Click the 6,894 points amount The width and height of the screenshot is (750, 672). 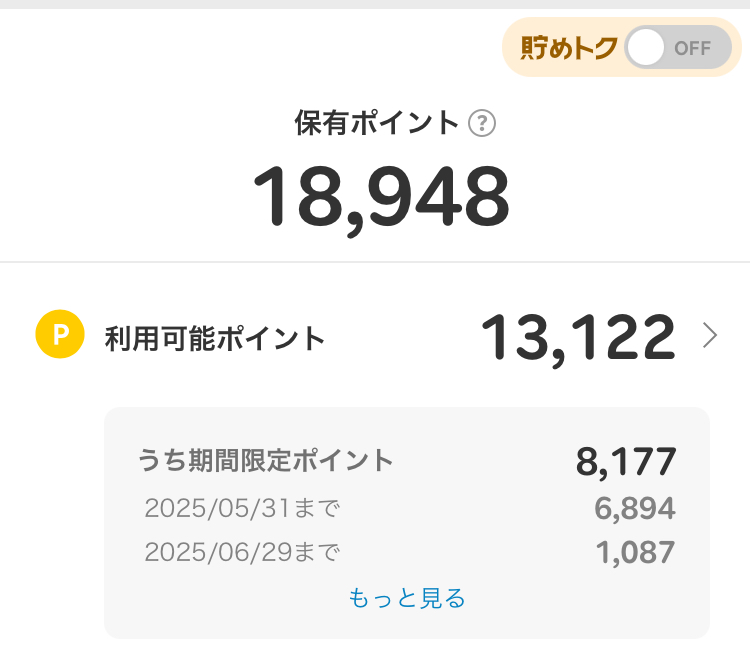(x=635, y=508)
